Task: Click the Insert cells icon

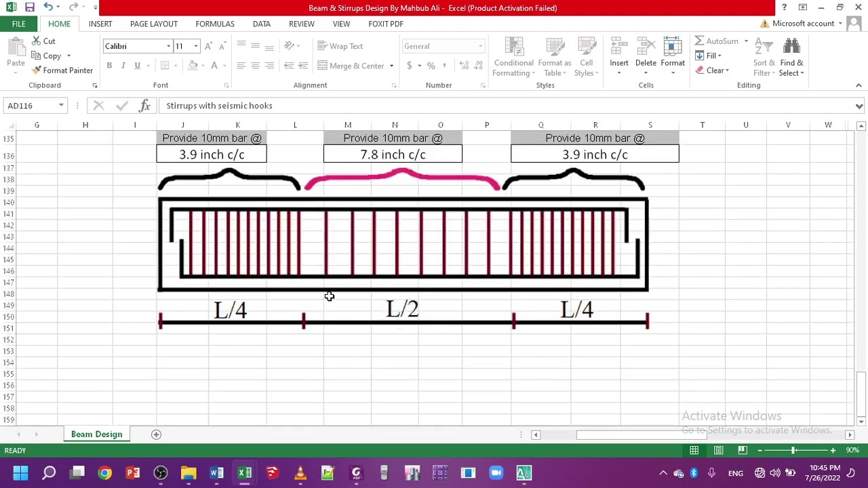Action: (x=618, y=47)
